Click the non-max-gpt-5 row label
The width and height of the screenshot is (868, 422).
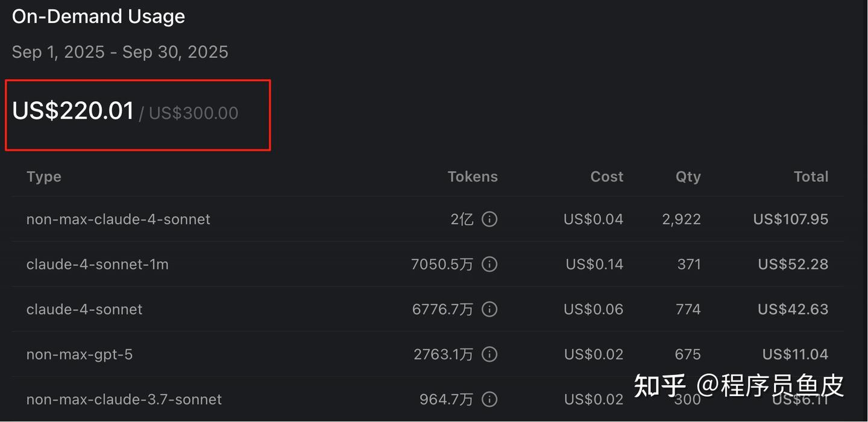click(79, 354)
